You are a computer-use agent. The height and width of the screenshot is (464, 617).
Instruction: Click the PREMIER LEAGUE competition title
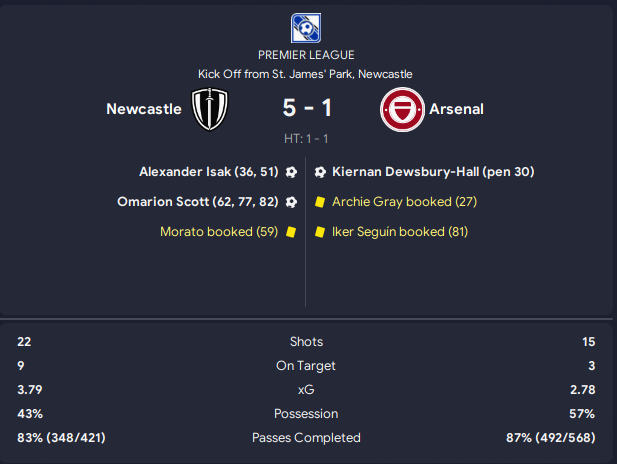click(x=306, y=55)
